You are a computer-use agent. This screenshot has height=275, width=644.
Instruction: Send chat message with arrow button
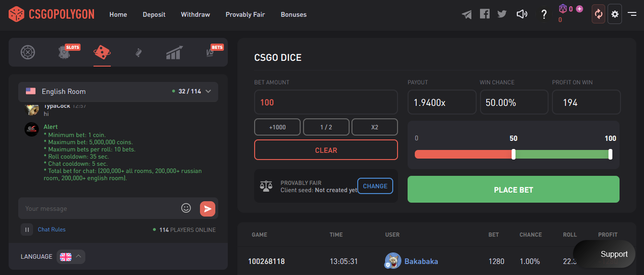click(x=208, y=208)
